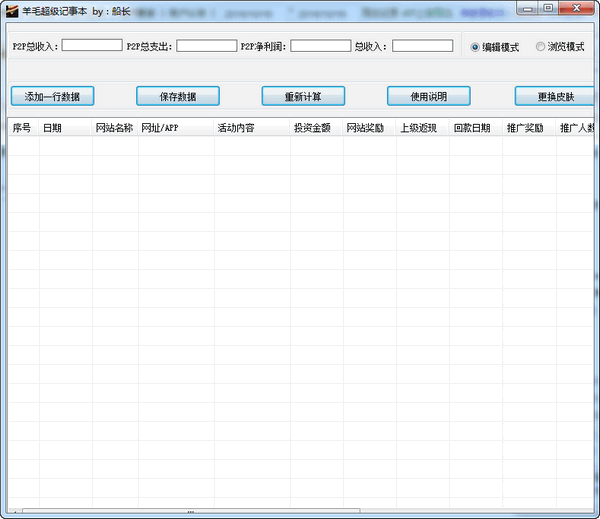Click 网站名称 column header
The image size is (600, 519).
(115, 128)
